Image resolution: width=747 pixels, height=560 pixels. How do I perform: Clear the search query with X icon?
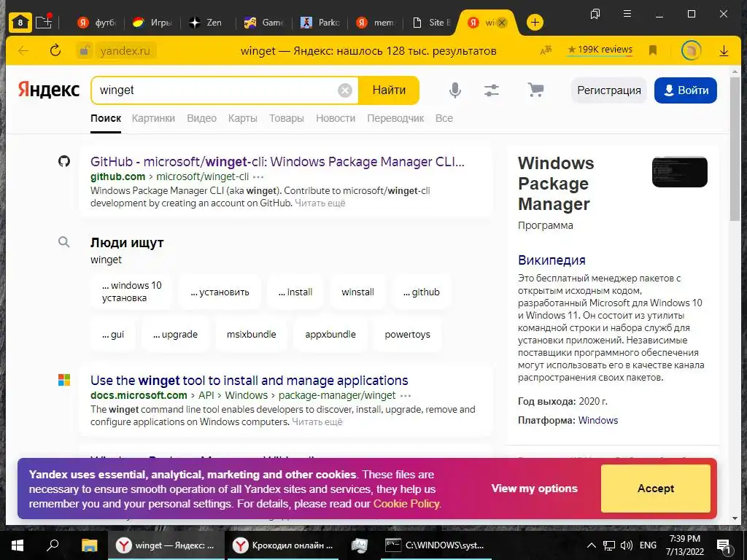click(345, 90)
